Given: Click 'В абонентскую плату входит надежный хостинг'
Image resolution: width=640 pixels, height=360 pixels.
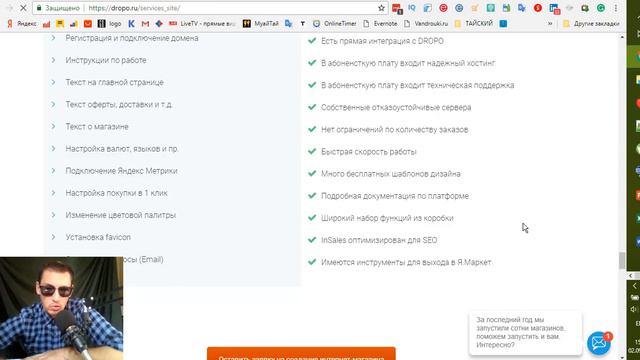Looking at the screenshot, I should [x=408, y=63].
